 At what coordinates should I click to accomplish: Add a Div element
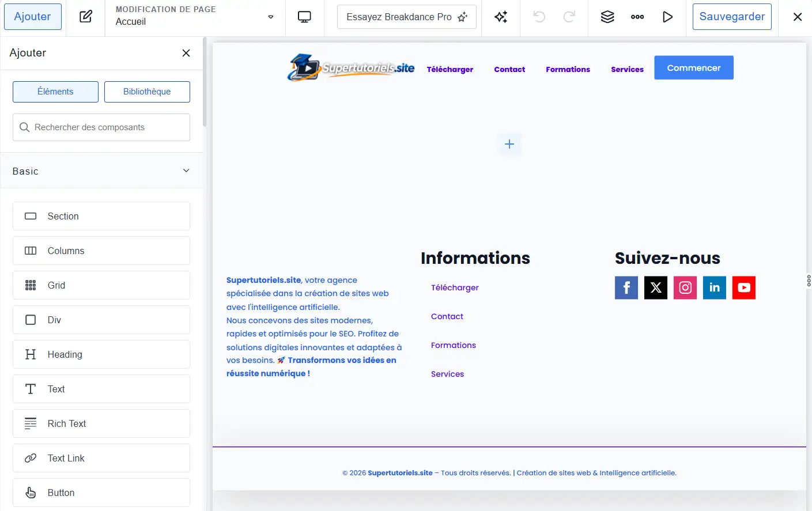pos(101,320)
